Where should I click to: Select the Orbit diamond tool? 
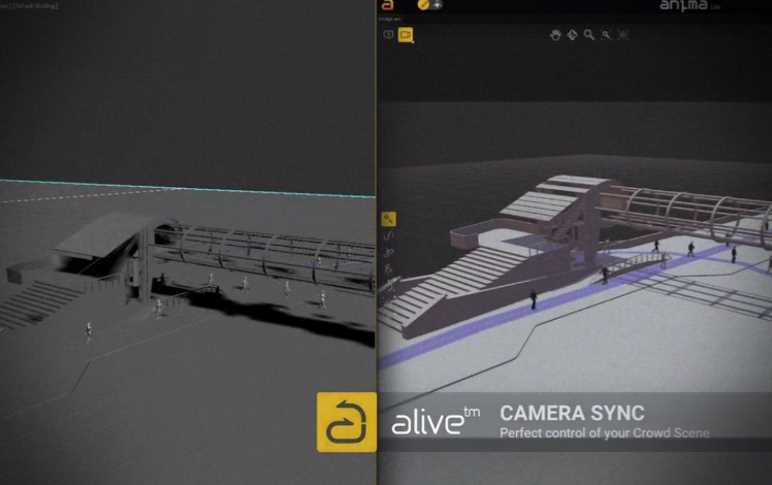click(572, 34)
